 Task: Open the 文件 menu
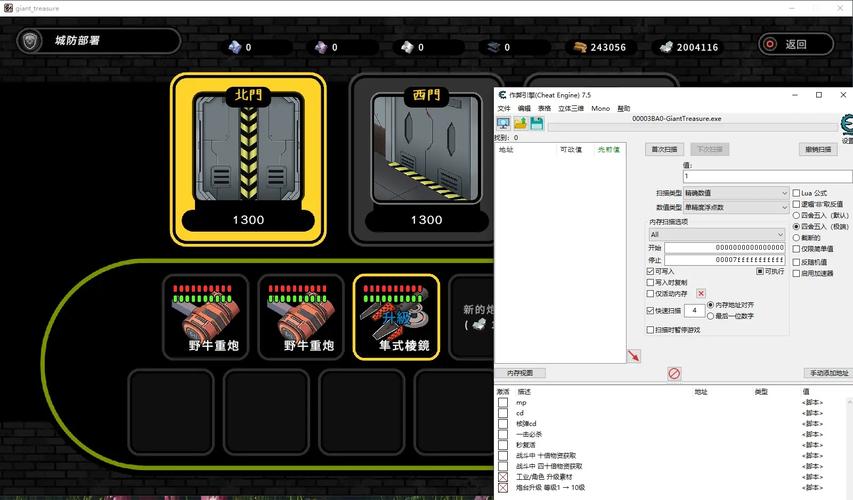tap(503, 108)
